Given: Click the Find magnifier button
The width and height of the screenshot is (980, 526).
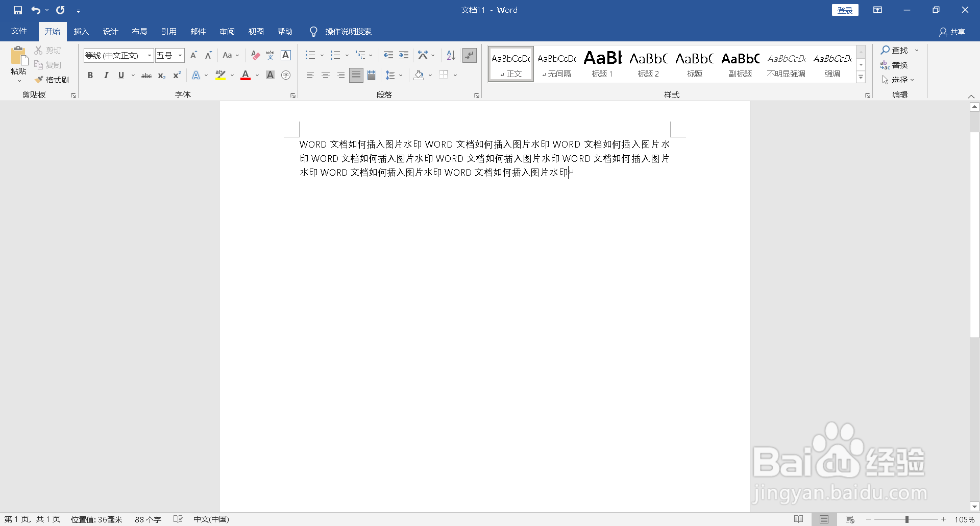Looking at the screenshot, I should pyautogui.click(x=894, y=50).
